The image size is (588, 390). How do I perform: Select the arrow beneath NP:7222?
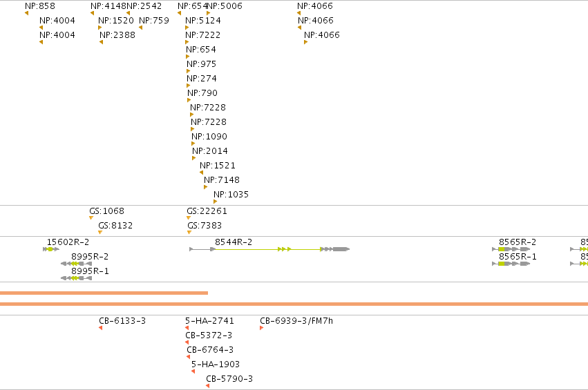point(187,42)
